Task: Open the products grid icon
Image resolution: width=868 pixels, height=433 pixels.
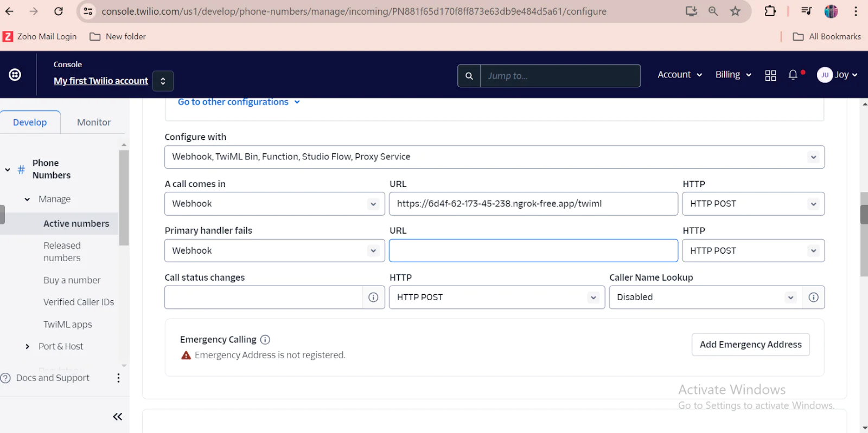Action: [770, 75]
